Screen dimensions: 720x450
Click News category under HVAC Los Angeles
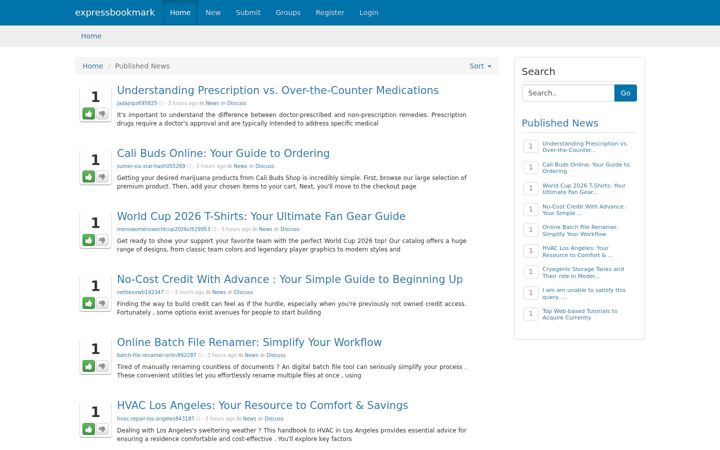(x=249, y=419)
